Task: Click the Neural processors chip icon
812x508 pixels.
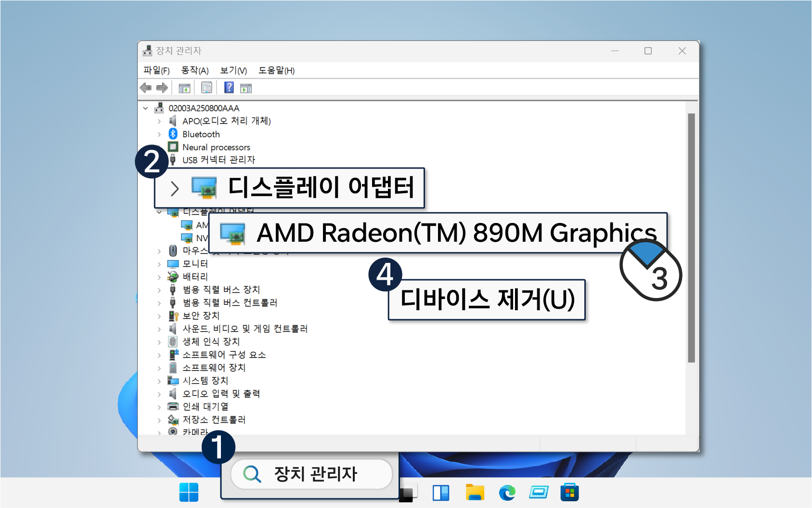Action: coord(173,147)
